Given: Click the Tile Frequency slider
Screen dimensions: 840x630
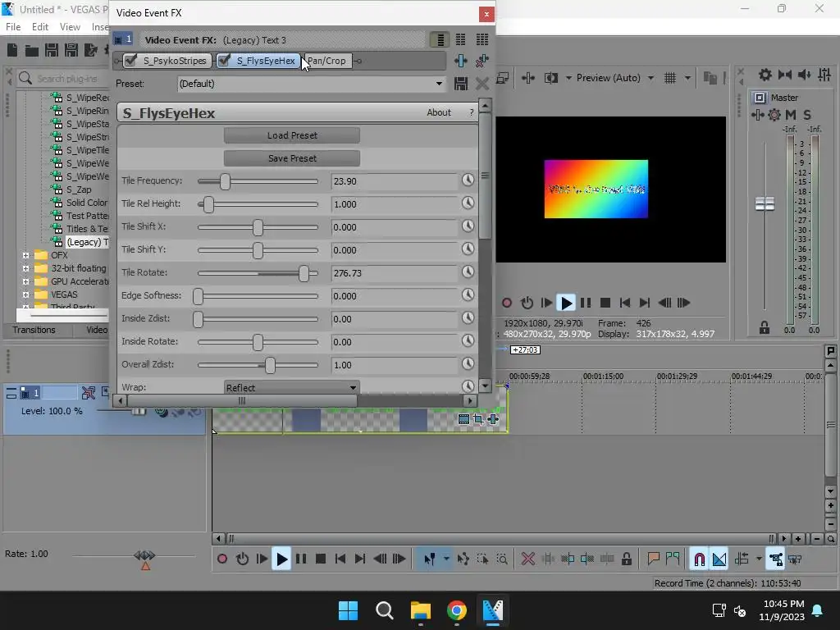Looking at the screenshot, I should (x=258, y=181).
